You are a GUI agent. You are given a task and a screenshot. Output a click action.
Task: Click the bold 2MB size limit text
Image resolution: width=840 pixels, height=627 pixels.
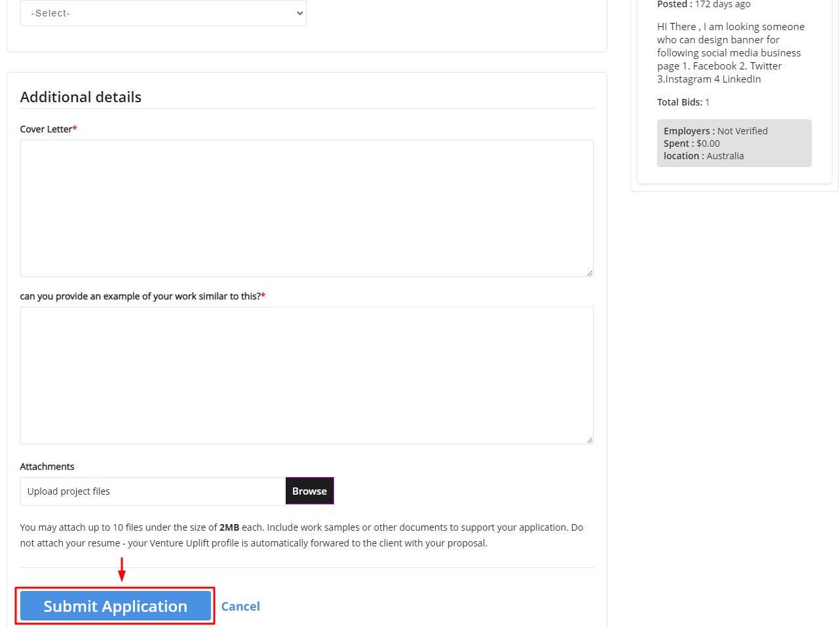(229, 527)
